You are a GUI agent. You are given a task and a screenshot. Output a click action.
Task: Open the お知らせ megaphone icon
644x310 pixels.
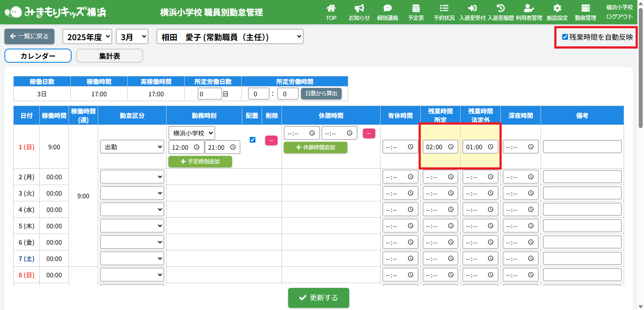359,8
